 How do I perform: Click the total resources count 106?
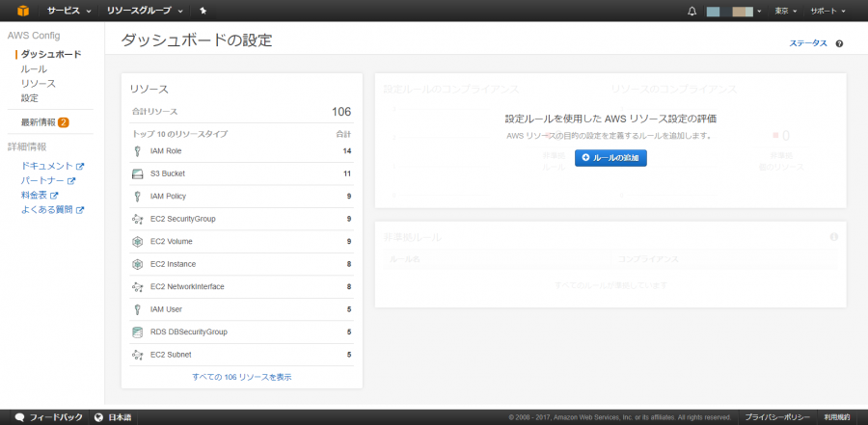pos(341,112)
